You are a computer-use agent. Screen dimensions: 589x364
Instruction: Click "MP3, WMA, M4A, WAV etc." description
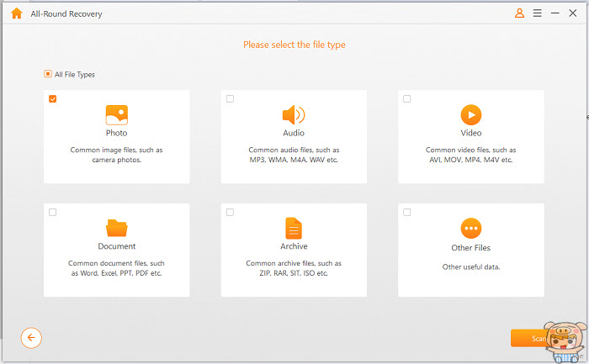coord(294,160)
